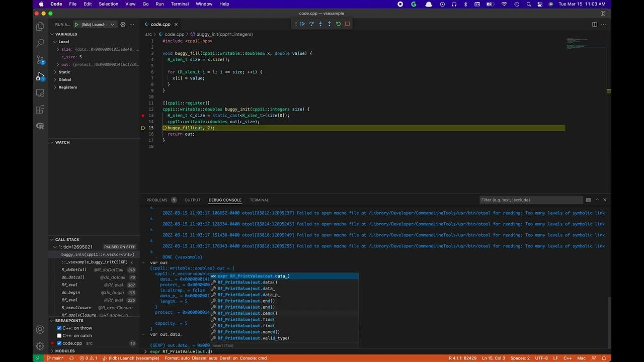Open the Manage gear in activity bar
644x362 pixels.
click(x=40, y=346)
